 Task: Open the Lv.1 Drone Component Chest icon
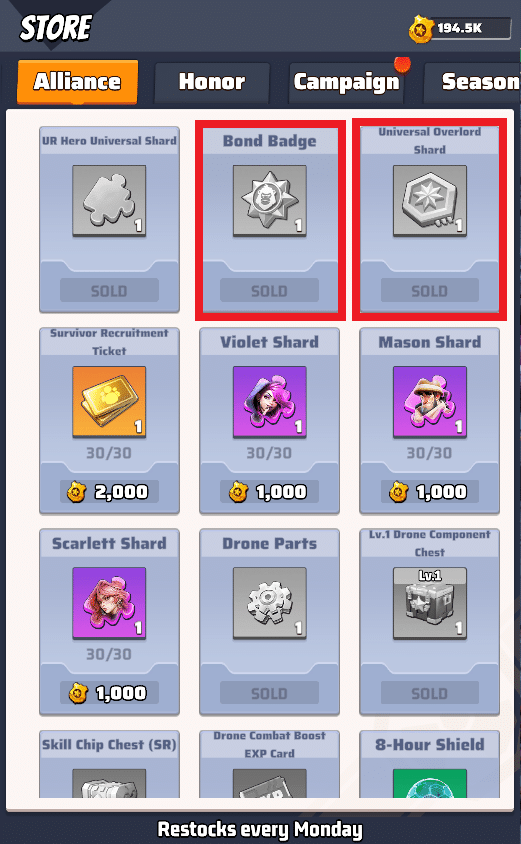pos(430,603)
